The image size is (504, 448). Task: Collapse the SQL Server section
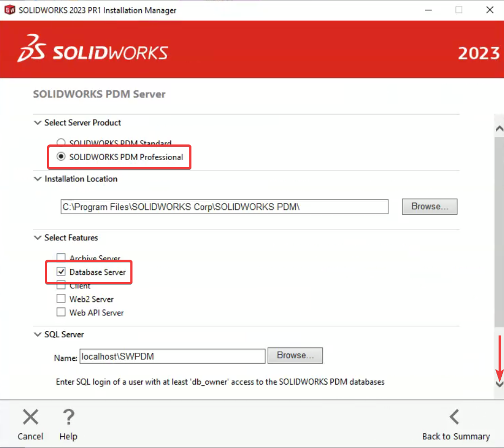[x=38, y=334]
